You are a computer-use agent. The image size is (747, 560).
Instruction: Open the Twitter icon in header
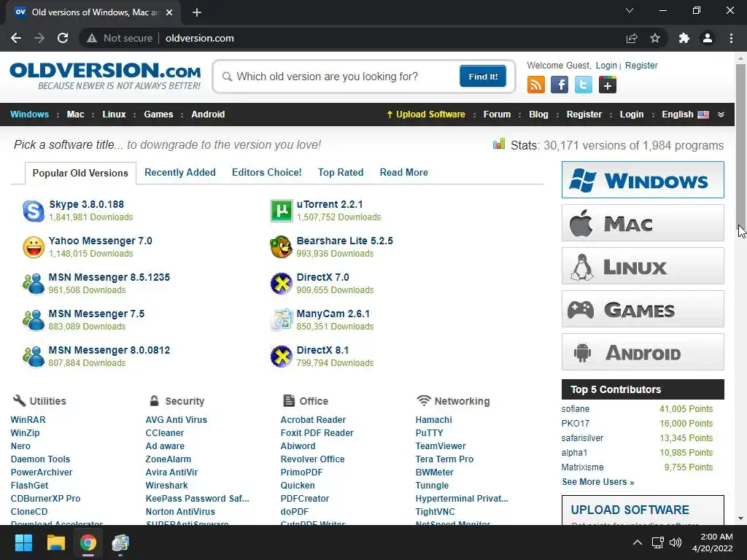(583, 85)
